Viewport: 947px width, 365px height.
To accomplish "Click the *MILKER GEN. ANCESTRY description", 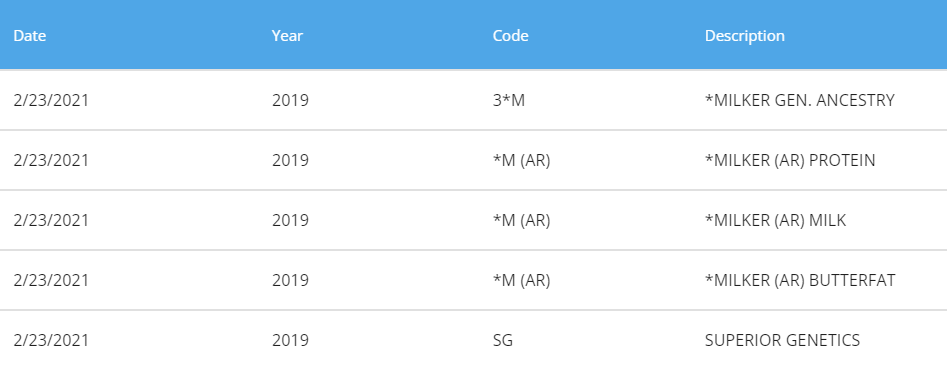I will [x=800, y=100].
